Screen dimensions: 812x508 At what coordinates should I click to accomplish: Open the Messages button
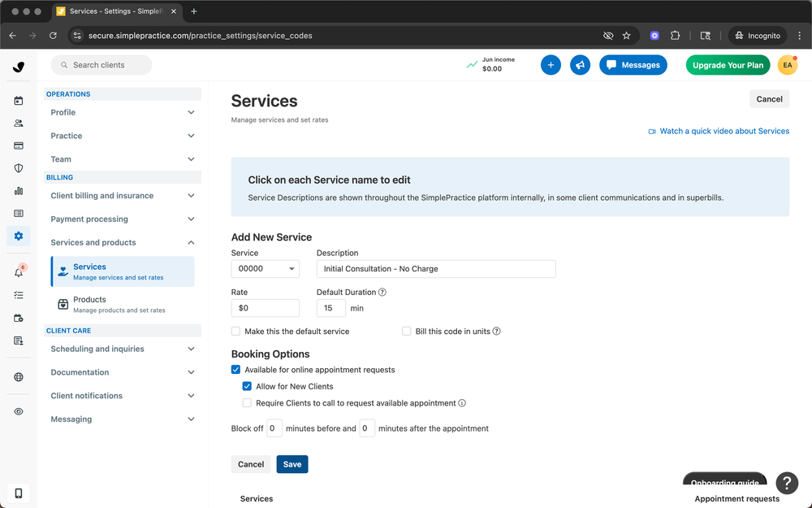(x=633, y=65)
